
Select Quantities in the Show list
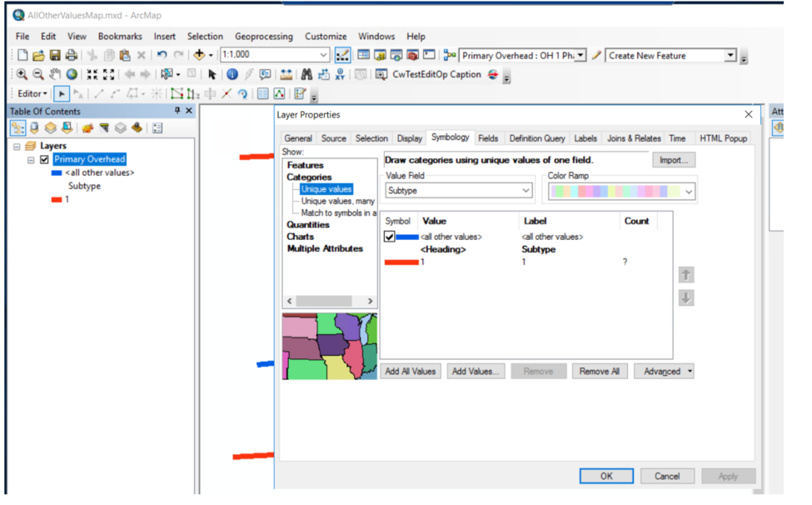coord(308,225)
